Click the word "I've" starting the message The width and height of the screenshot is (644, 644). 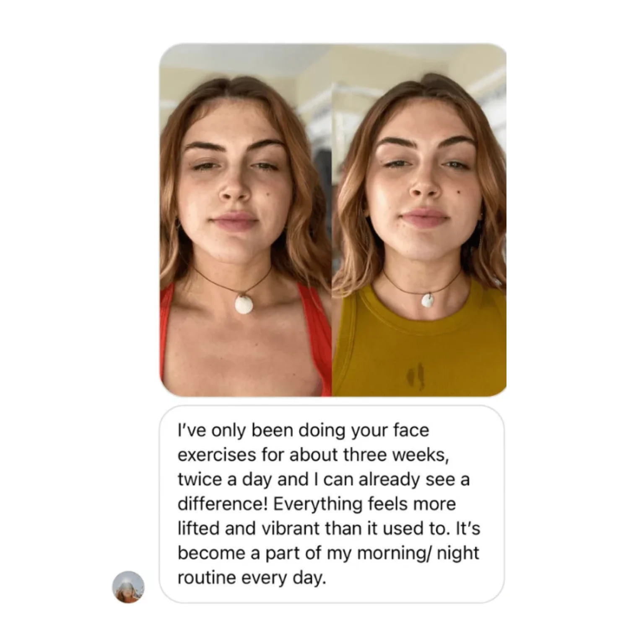pos(192,430)
